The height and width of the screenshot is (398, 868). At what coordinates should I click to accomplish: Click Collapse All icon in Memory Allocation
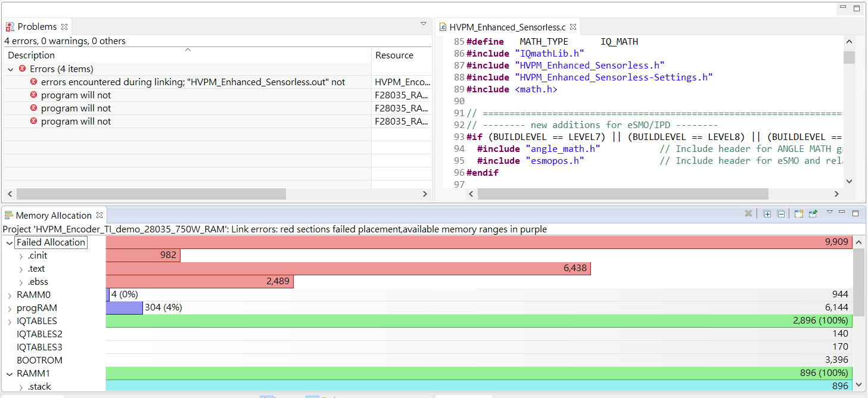781,214
